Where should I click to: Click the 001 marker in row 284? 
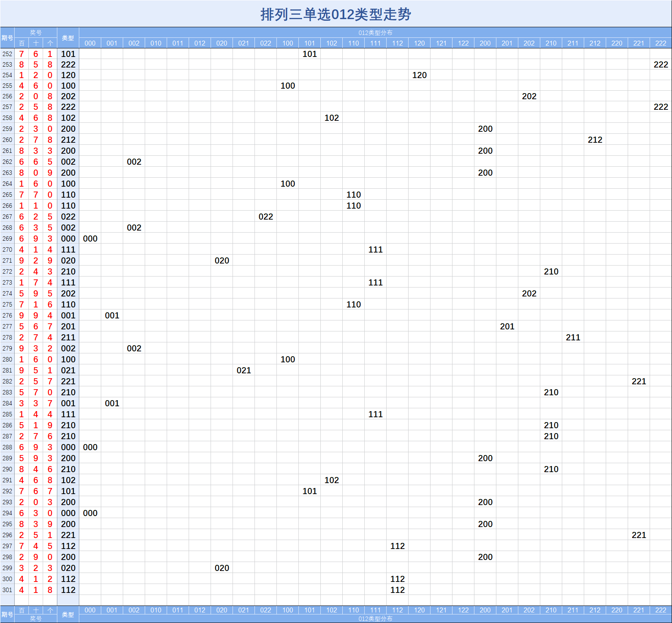point(112,403)
